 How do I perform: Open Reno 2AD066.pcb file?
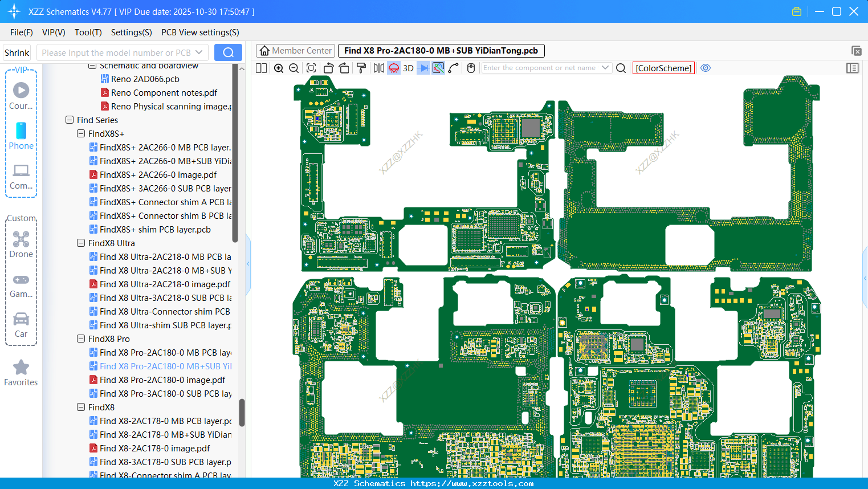coord(140,79)
